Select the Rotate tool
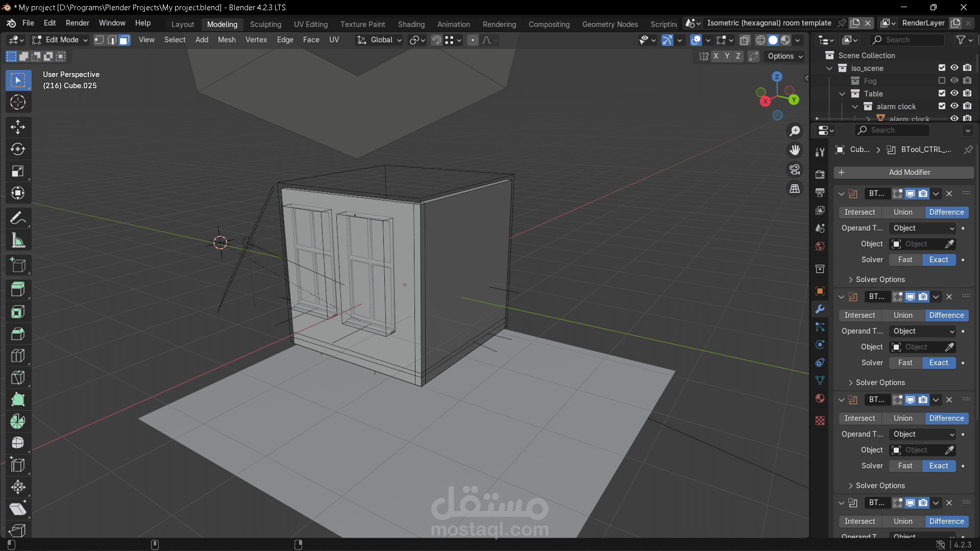 (x=18, y=149)
